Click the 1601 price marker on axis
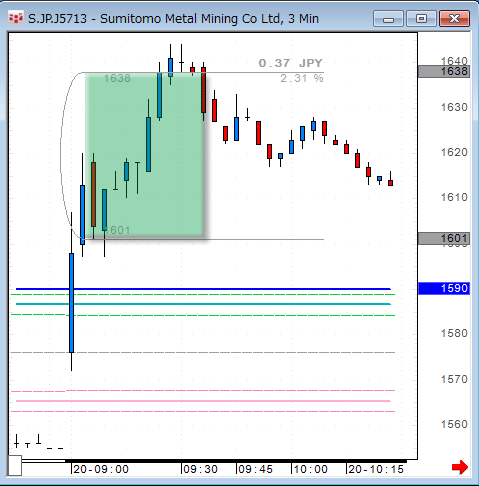 click(x=444, y=238)
